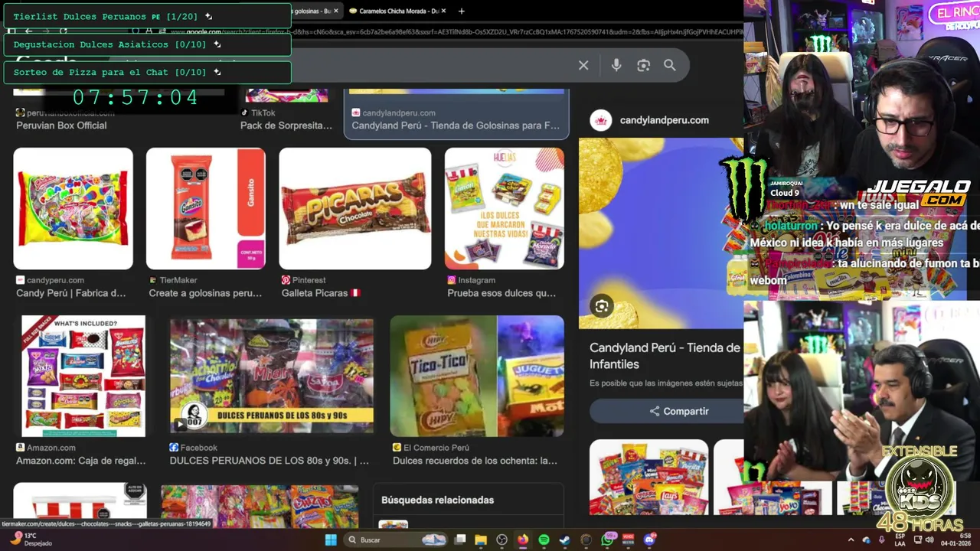Image resolution: width=980 pixels, height=551 pixels.
Task: Open a new Firefox tab with plus
Action: pos(461,11)
